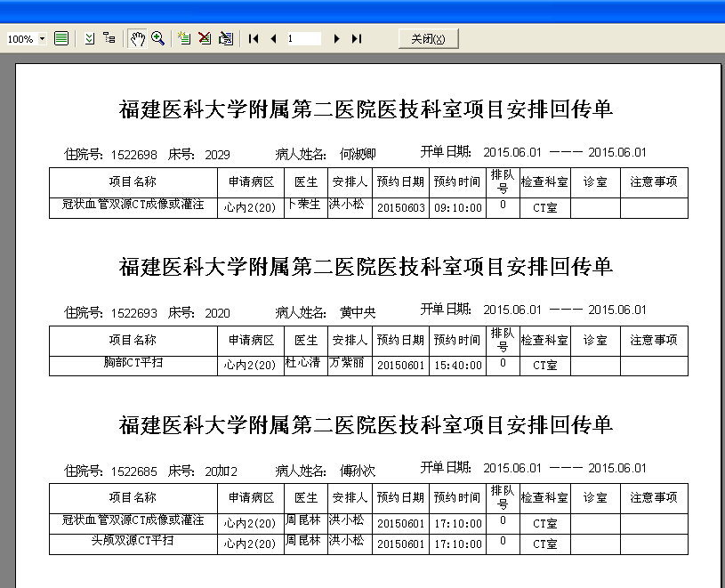
Task: Click appointment time 15:40:00
Action: tap(458, 366)
